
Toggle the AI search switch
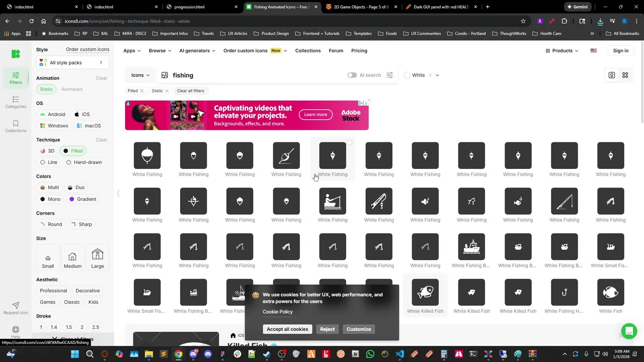(352, 75)
